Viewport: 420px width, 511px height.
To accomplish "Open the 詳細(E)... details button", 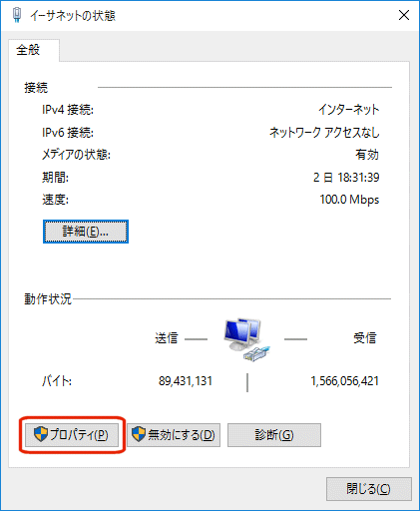I will [x=86, y=232].
